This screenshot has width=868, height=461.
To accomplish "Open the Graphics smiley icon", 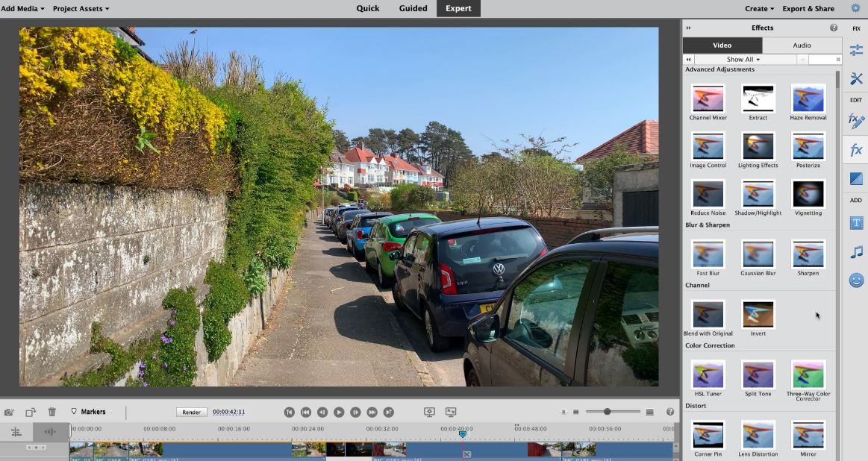I will [x=856, y=280].
